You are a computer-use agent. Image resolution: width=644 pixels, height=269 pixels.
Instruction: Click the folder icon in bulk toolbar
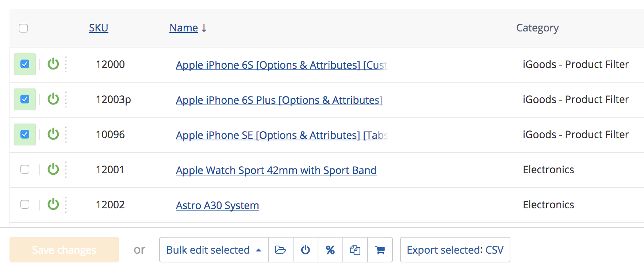click(280, 250)
